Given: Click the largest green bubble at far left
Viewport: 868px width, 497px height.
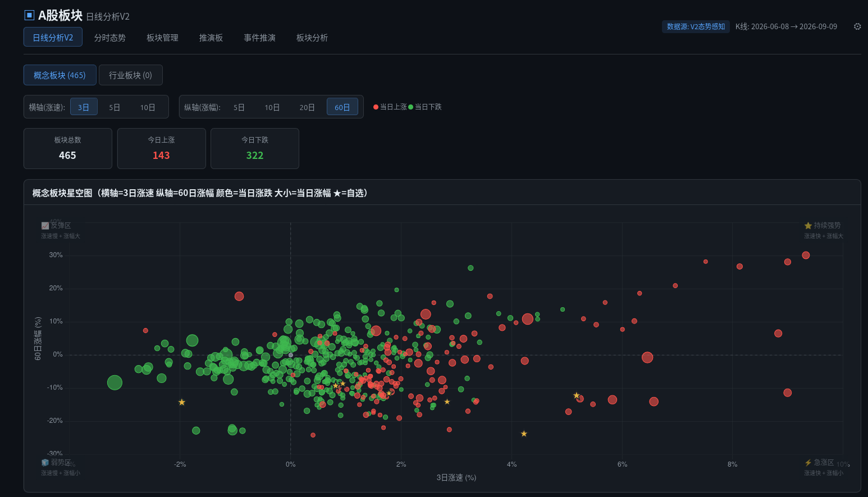Looking at the screenshot, I should tap(115, 382).
